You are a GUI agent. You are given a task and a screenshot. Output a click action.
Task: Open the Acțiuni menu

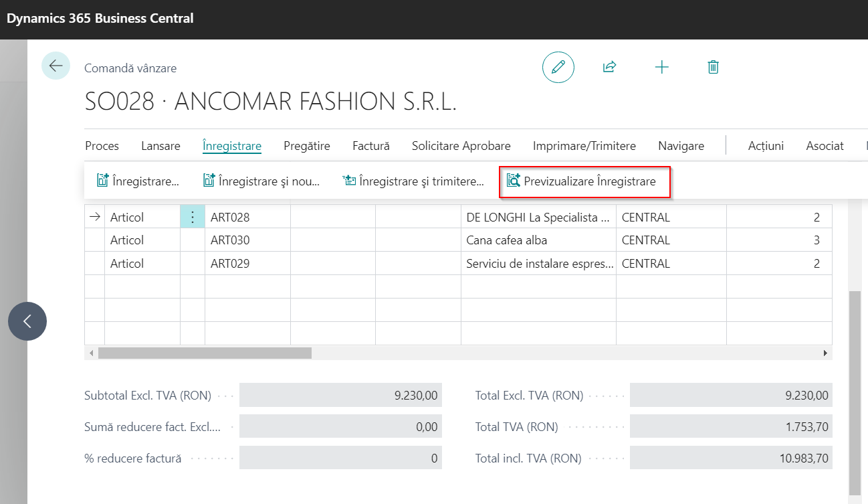coord(766,146)
